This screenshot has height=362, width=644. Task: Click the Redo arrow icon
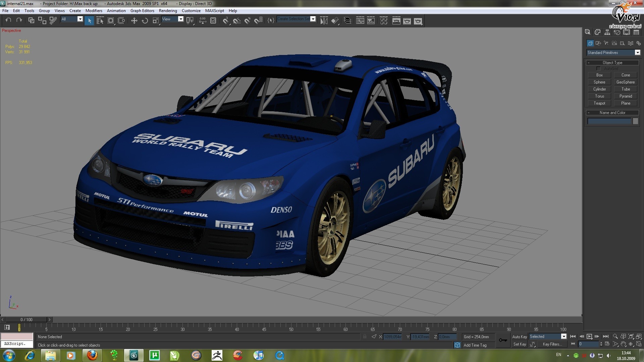point(19,20)
